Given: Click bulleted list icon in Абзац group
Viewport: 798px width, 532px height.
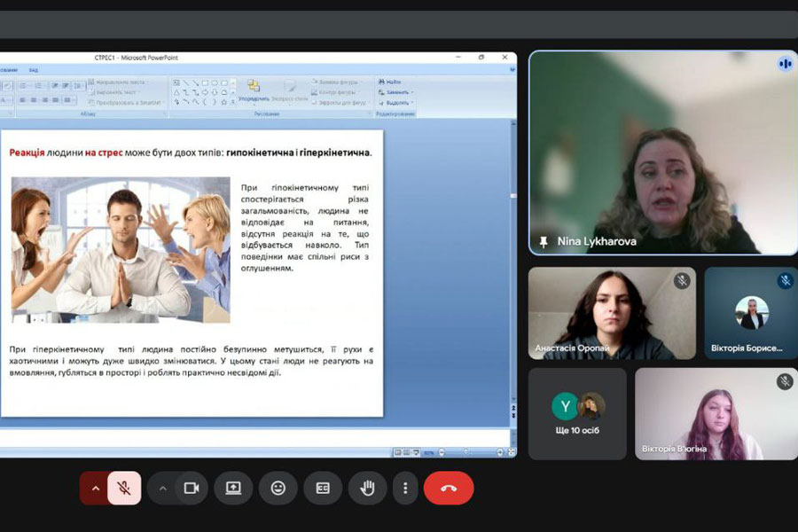Looking at the screenshot, I should [x=23, y=85].
